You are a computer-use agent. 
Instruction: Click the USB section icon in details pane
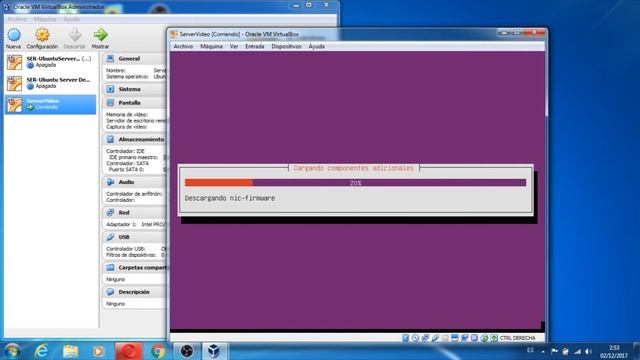pos(110,237)
